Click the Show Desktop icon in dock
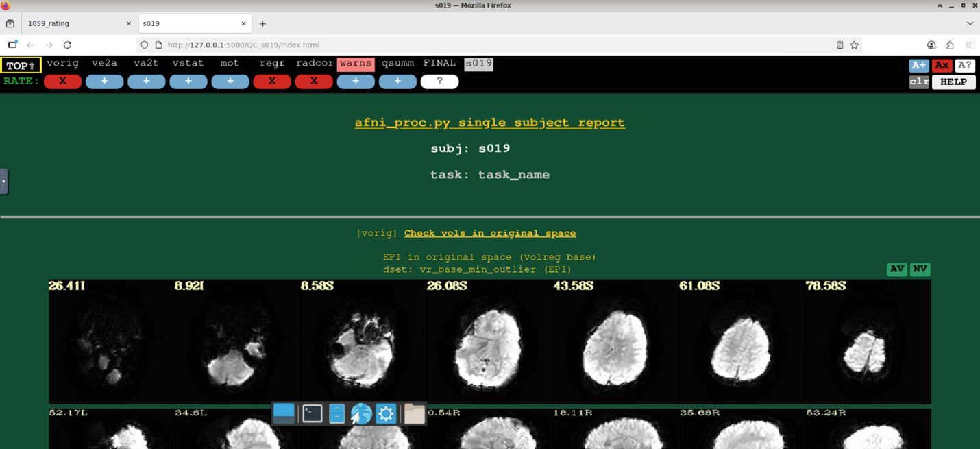 (x=284, y=413)
